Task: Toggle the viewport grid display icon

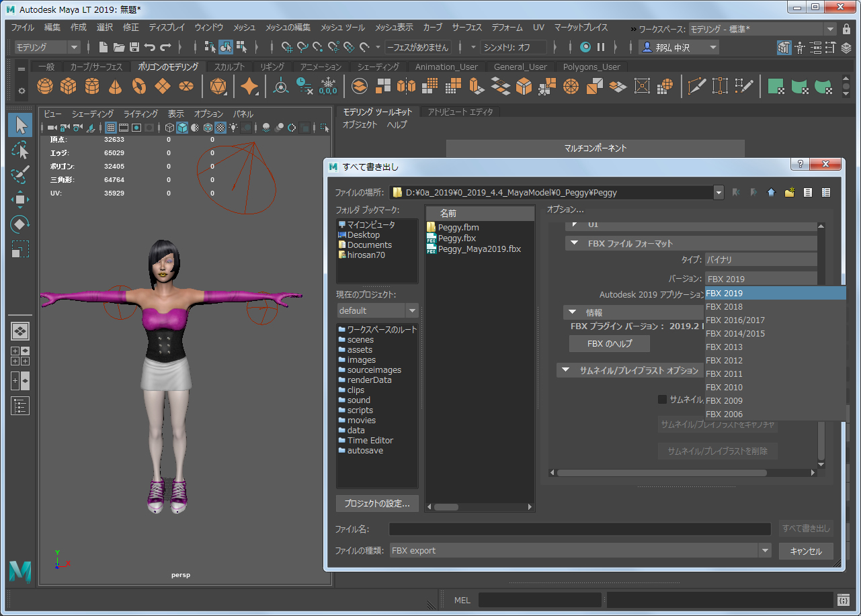Action: [x=112, y=128]
